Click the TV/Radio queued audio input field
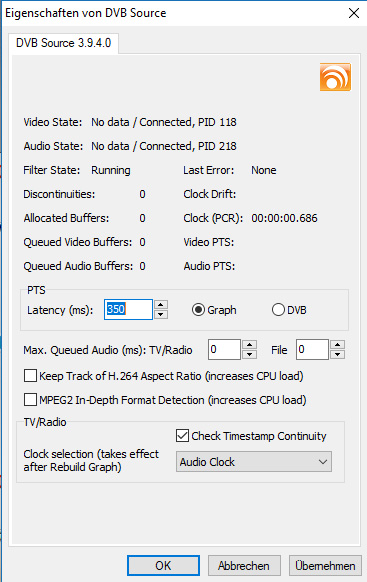 (x=224, y=349)
